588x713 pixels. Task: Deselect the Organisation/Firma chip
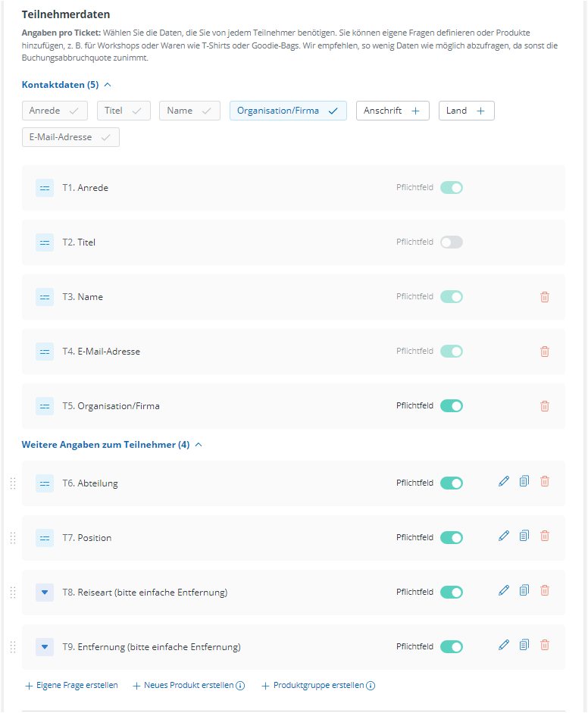(x=288, y=111)
